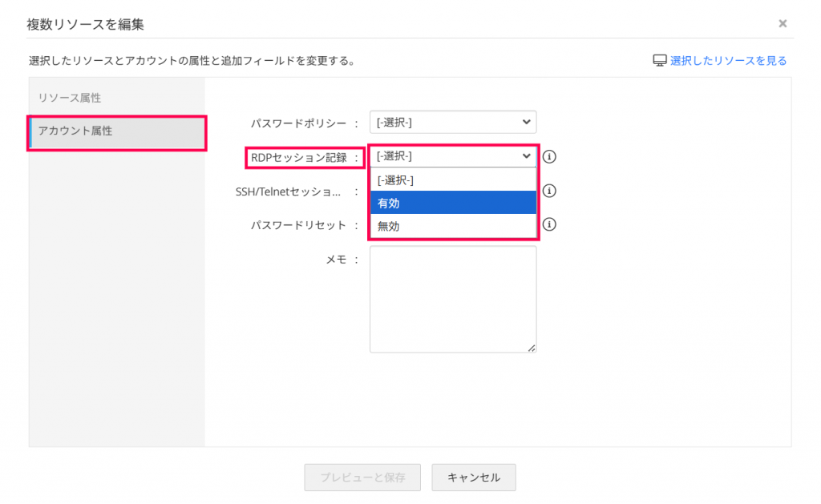
Task: Click the プレビューと保存 button
Action: [362, 478]
